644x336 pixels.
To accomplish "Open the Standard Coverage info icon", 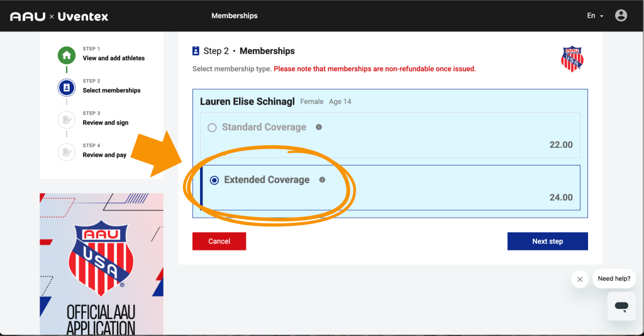I will click(x=319, y=127).
